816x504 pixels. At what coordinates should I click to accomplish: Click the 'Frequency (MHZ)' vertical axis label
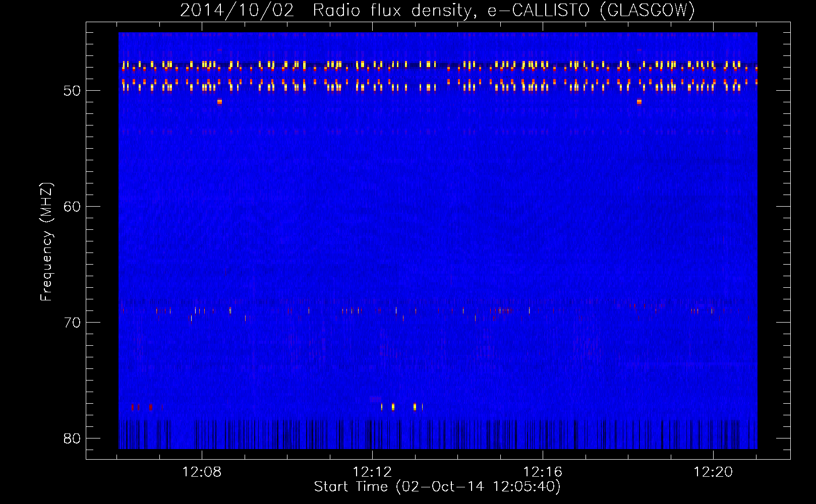click(x=46, y=242)
